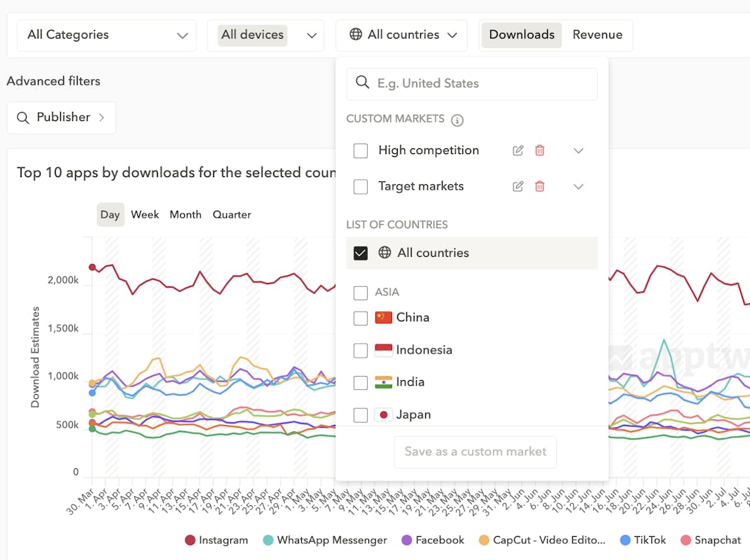Toggle Facebook series in chart legend
Screen dimensions: 750x560
[433, 540]
